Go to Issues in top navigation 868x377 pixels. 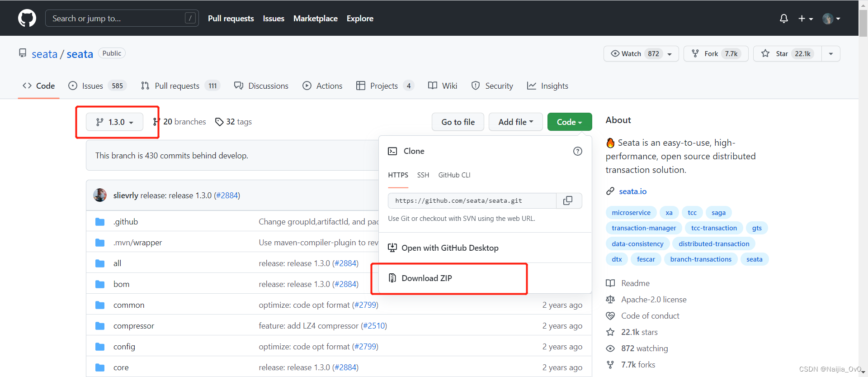point(274,19)
